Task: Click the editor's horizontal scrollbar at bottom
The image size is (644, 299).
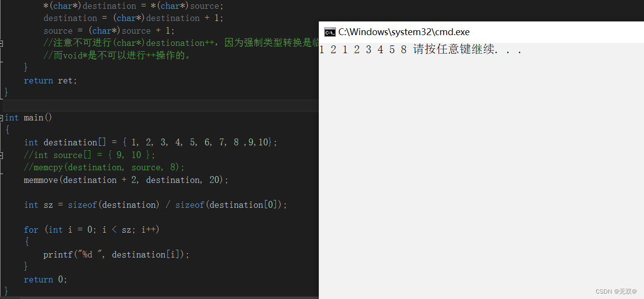Action: point(159,298)
